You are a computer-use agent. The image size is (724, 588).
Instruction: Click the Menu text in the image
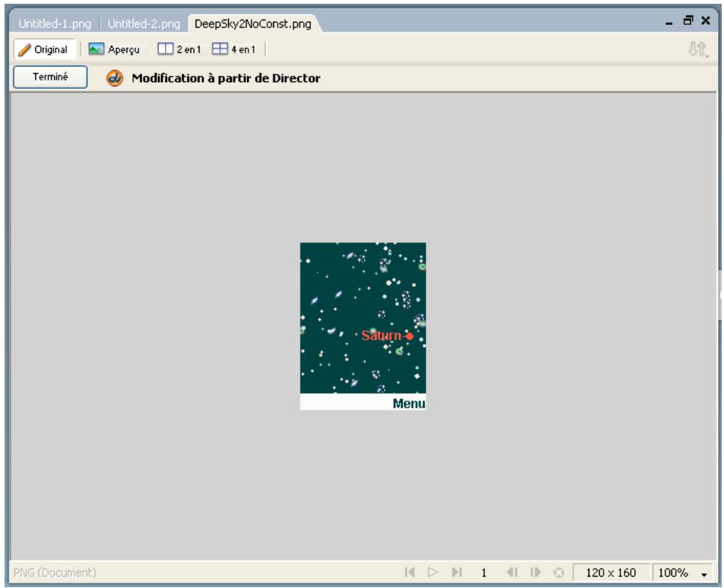point(409,404)
